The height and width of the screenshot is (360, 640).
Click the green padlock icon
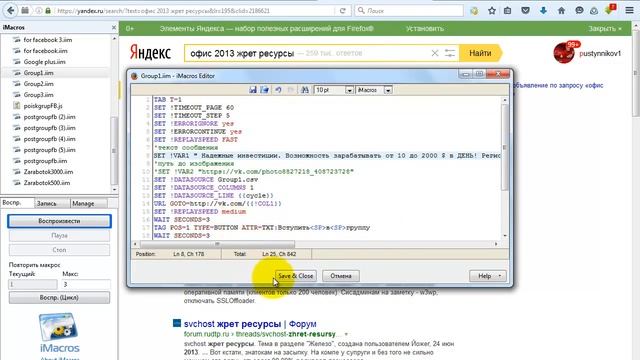48,11
